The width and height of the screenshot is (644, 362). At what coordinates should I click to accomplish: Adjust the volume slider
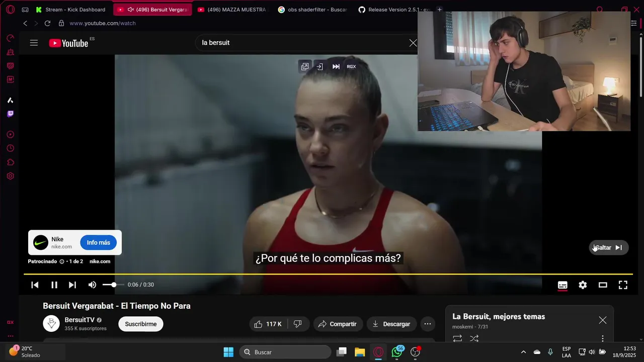click(x=113, y=285)
